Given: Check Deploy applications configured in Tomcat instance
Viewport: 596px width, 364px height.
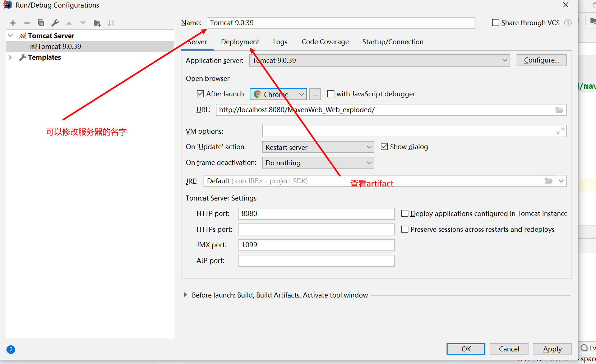Looking at the screenshot, I should [405, 213].
